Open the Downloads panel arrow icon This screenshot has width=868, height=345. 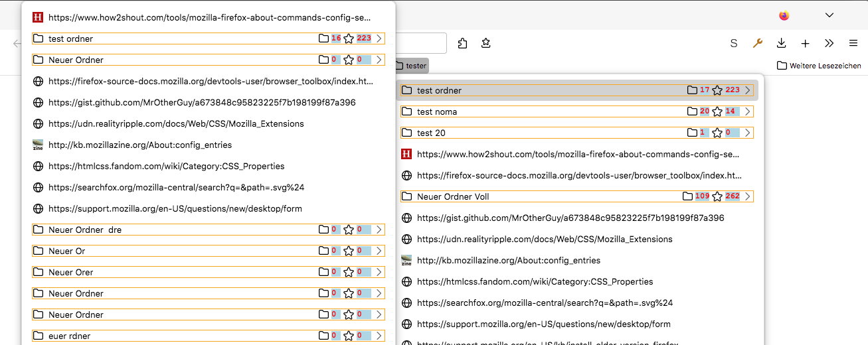pos(782,43)
